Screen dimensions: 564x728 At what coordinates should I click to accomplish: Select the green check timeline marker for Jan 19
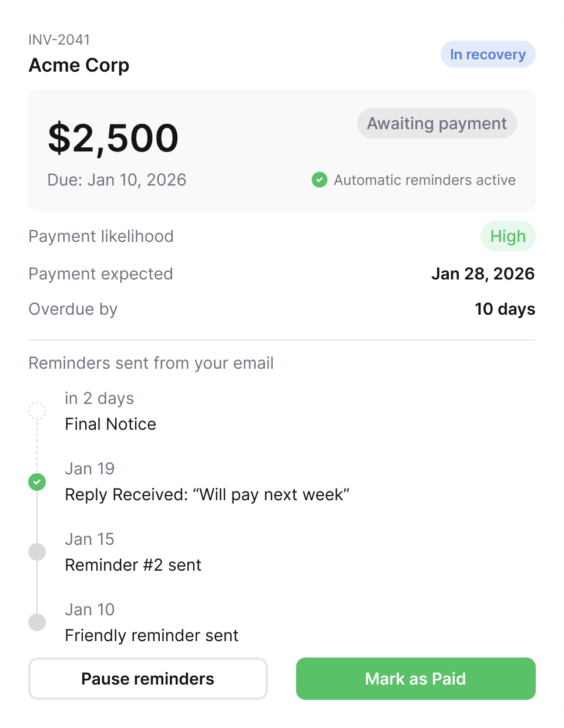pyautogui.click(x=37, y=482)
